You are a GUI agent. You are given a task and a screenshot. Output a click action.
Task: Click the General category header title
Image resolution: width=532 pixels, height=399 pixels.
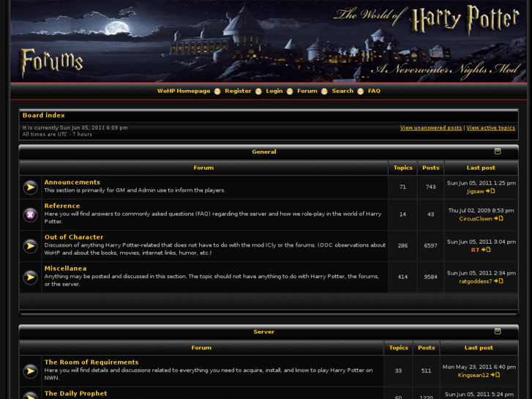(x=264, y=152)
